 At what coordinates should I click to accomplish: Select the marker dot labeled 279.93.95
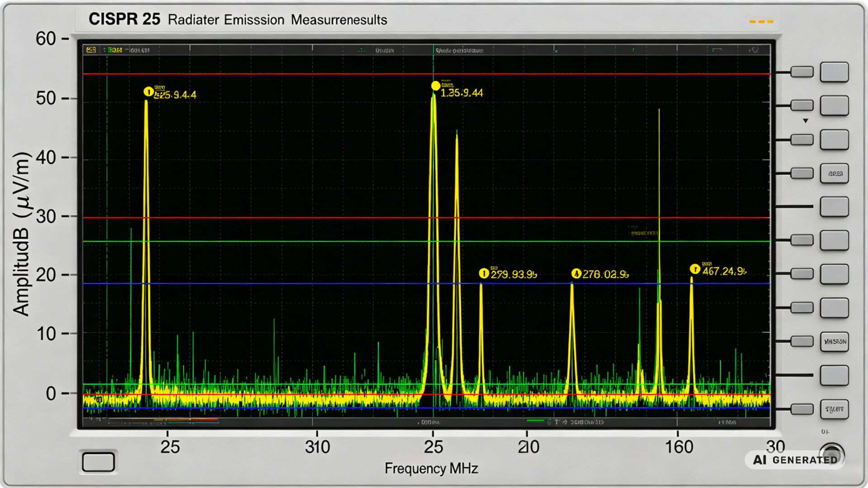point(484,273)
